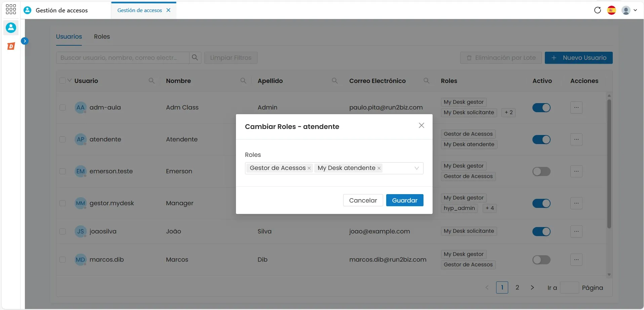Open actions menu for adm-aula
The width and height of the screenshot is (644, 310).
(576, 107)
